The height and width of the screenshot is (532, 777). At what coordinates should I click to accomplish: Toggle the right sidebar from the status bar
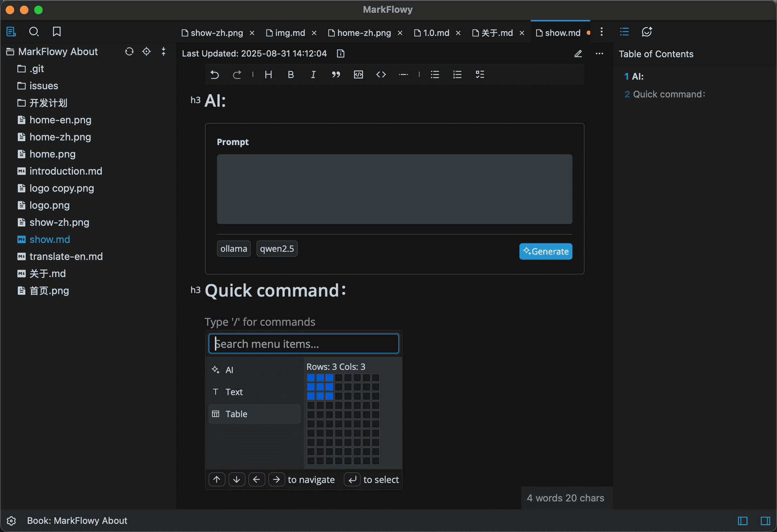(765, 521)
